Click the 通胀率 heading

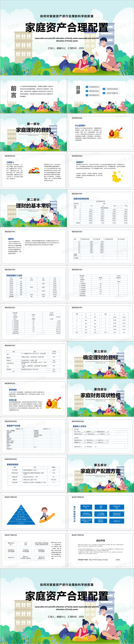point(11,239)
